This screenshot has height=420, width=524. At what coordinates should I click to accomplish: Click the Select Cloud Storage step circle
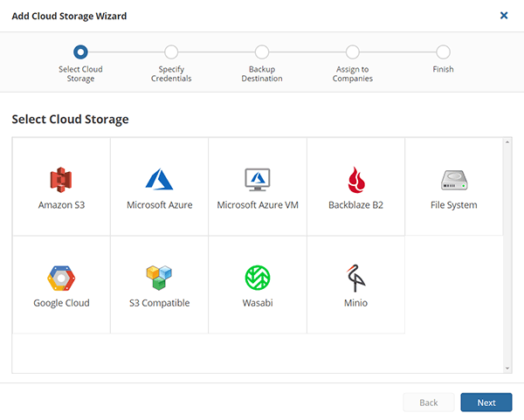coord(80,52)
